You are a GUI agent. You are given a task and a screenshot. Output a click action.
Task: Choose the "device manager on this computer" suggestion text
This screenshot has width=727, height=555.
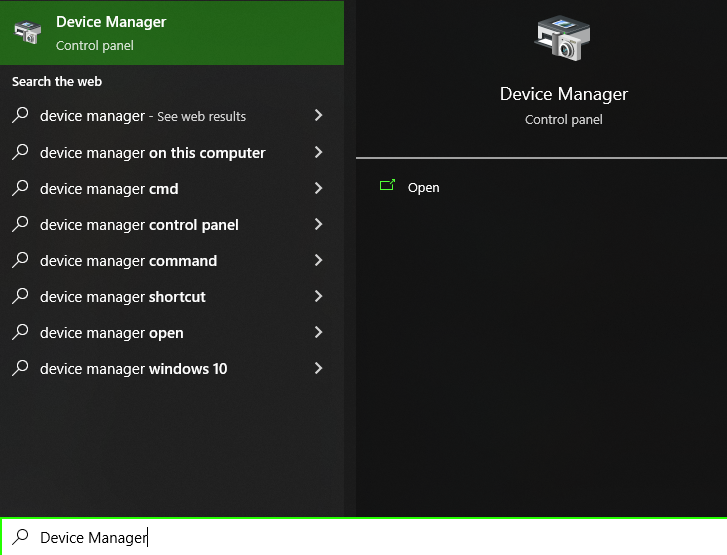point(152,153)
